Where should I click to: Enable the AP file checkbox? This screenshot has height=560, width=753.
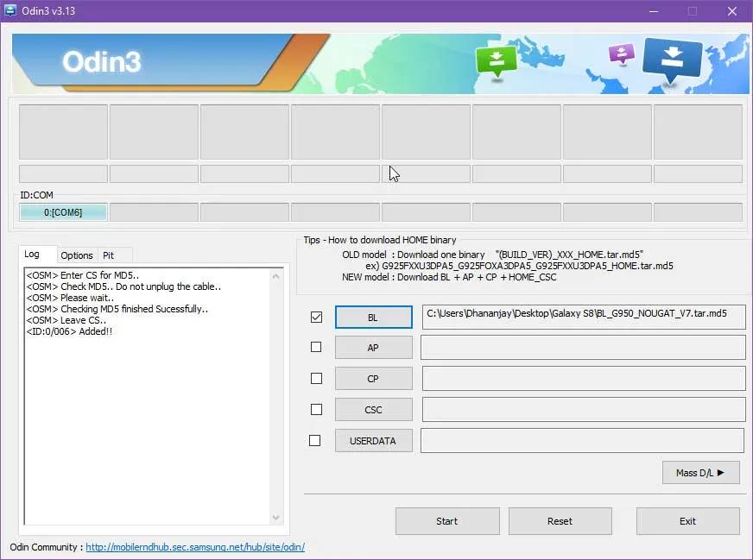[x=316, y=347]
